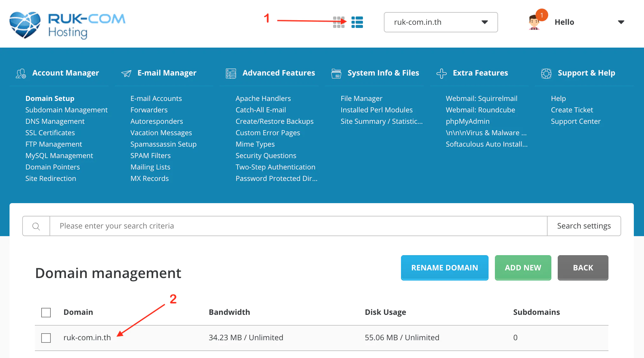Open Create Ticket
Viewport: 644px width, 358px height.
572,110
